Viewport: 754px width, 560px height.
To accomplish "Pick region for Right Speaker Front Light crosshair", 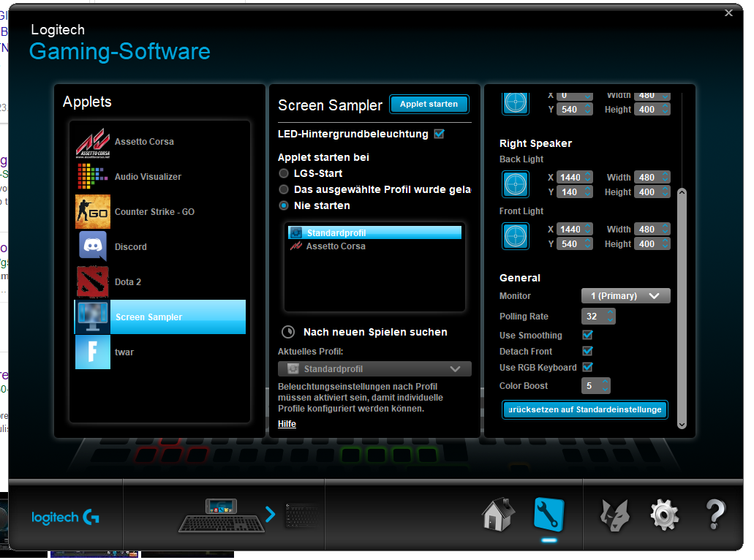I will [x=516, y=236].
